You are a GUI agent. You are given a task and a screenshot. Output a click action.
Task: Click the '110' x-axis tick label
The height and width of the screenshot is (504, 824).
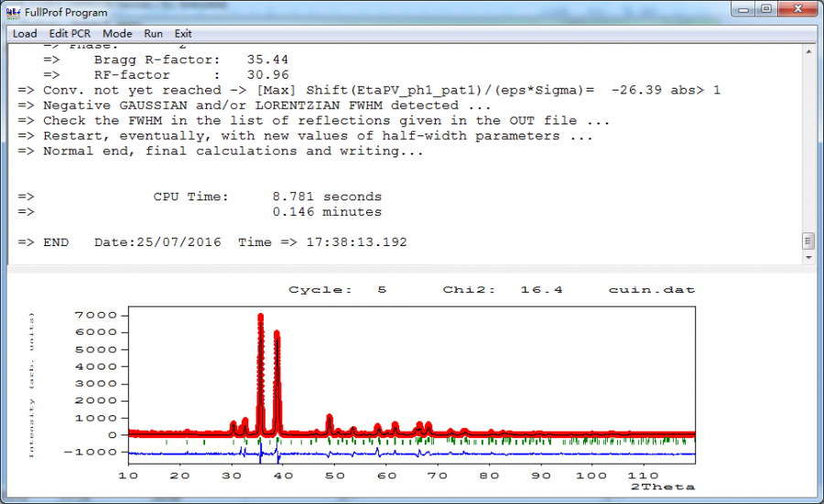pyautogui.click(x=643, y=476)
